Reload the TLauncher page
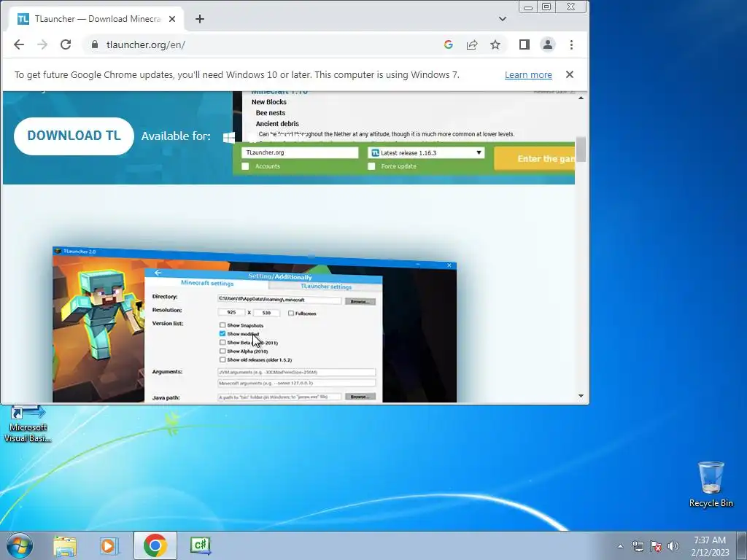Screen dimensions: 747x560 tap(66, 44)
